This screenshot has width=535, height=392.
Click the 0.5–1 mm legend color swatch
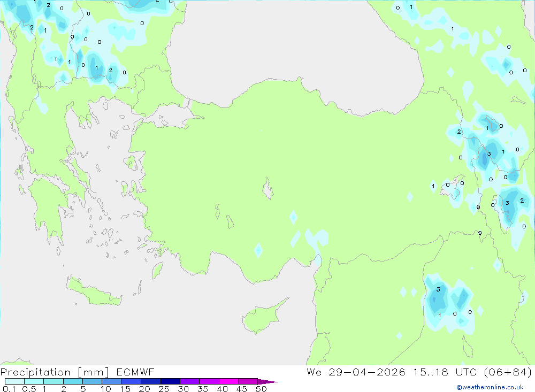click(34, 381)
